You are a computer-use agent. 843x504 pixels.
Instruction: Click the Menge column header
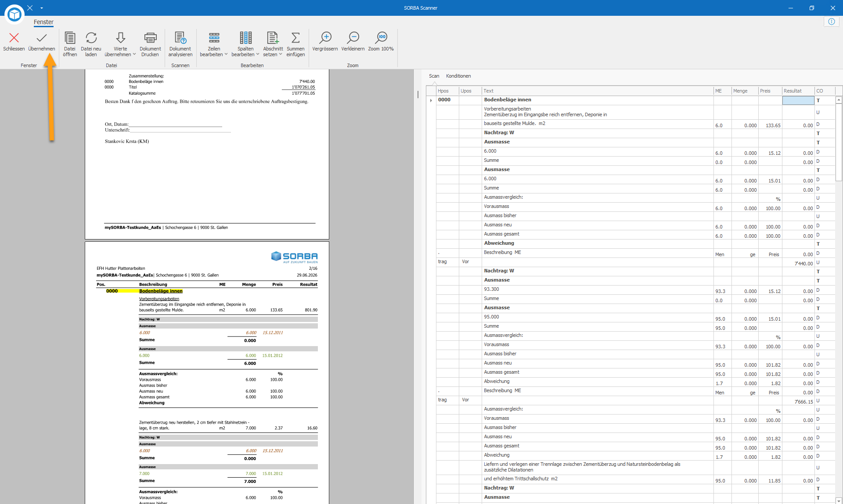pos(745,91)
